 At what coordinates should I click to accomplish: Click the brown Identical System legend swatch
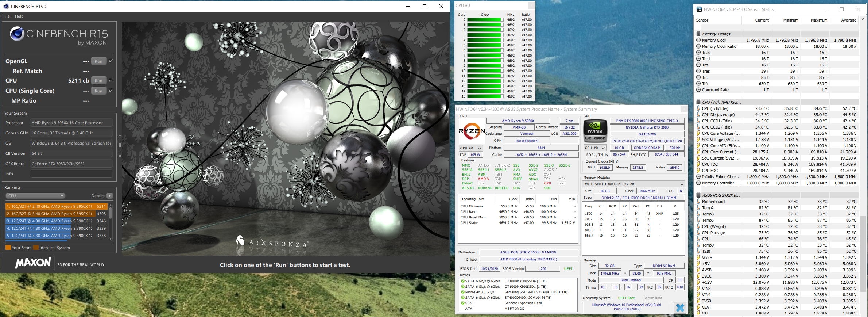coord(36,248)
